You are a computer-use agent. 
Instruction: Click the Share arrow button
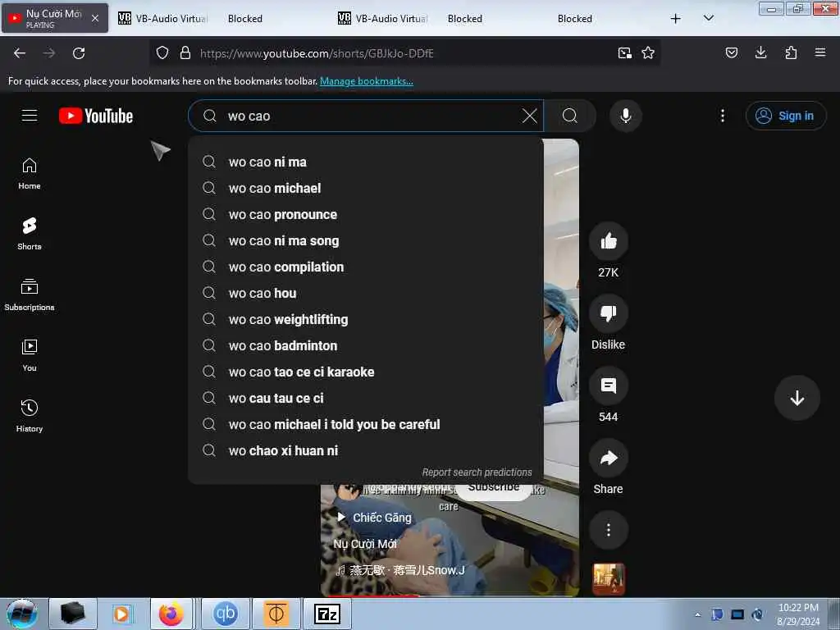click(608, 458)
